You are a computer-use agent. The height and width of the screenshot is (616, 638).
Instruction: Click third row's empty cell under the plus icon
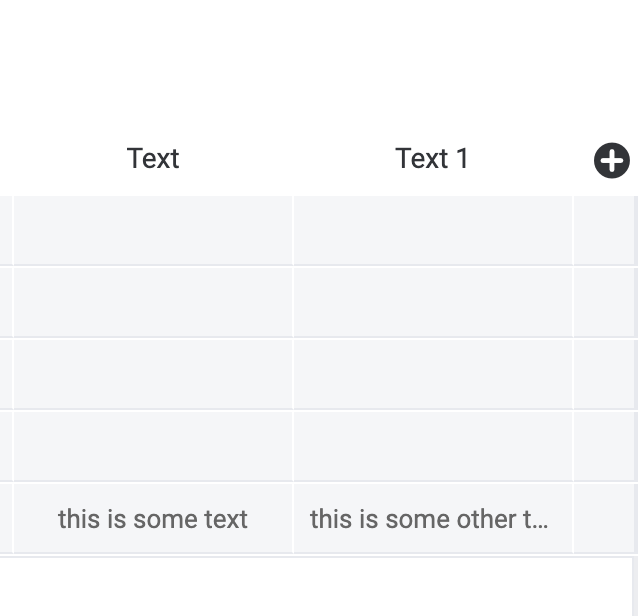point(604,374)
